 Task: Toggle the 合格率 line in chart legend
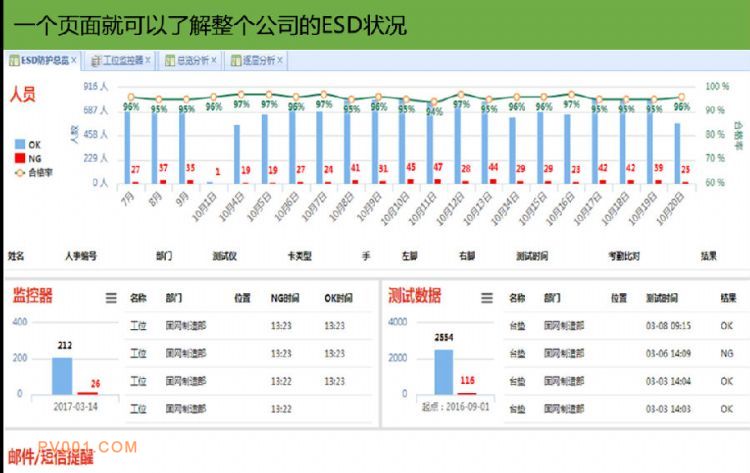36,172
